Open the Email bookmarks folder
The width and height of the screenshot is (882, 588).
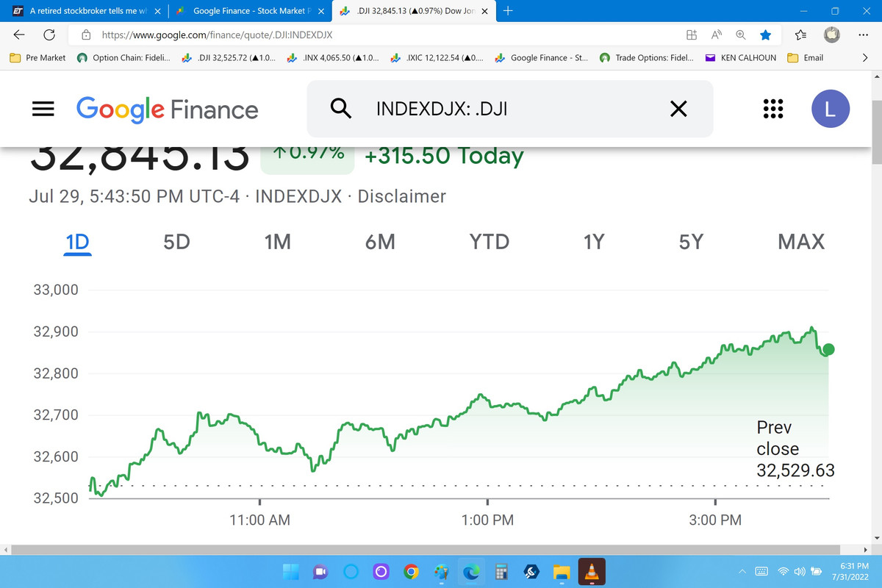805,57
